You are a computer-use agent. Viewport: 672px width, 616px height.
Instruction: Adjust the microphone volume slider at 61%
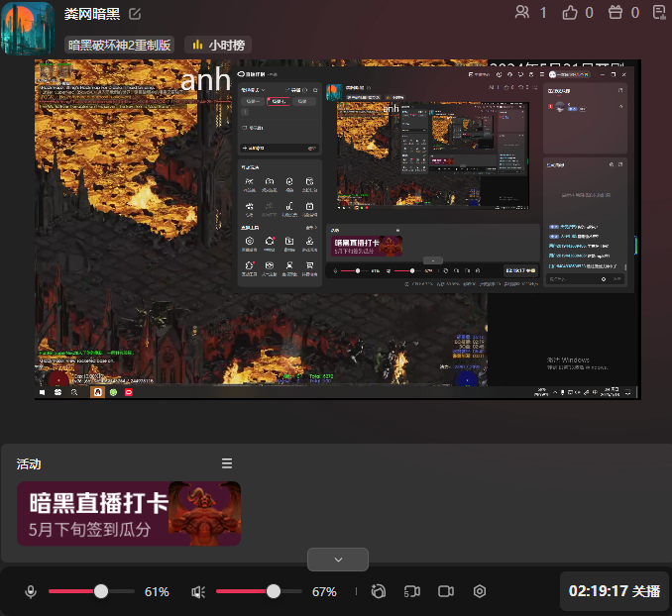[x=91, y=591]
